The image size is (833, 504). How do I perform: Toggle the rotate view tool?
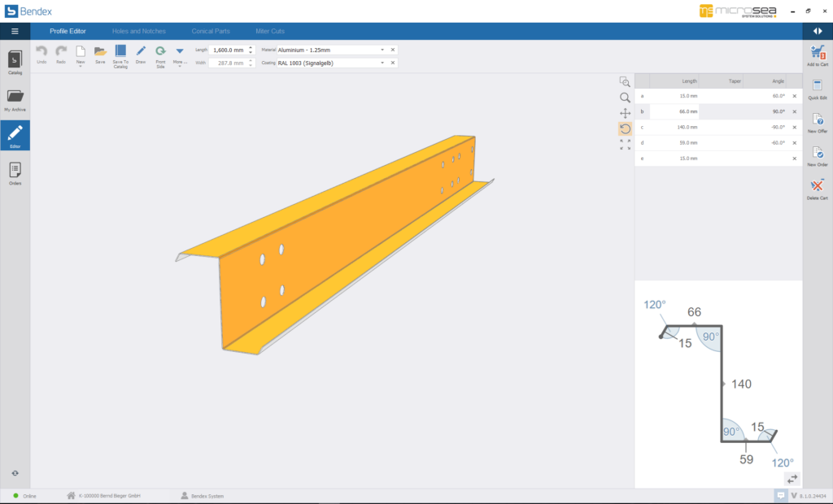tap(625, 128)
